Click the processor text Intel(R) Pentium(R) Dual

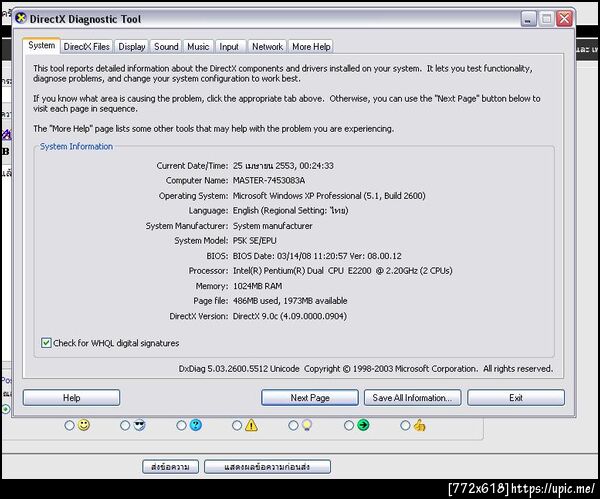(x=278, y=271)
